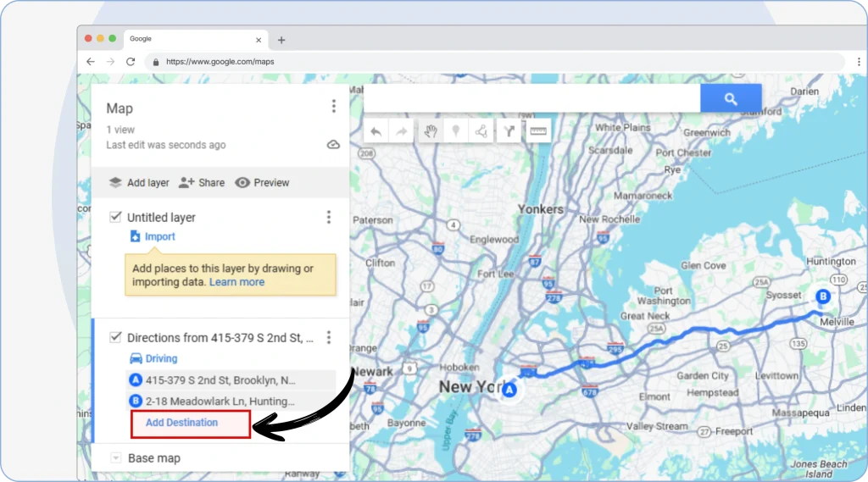Click the Directions from 415-379 title

click(x=220, y=337)
